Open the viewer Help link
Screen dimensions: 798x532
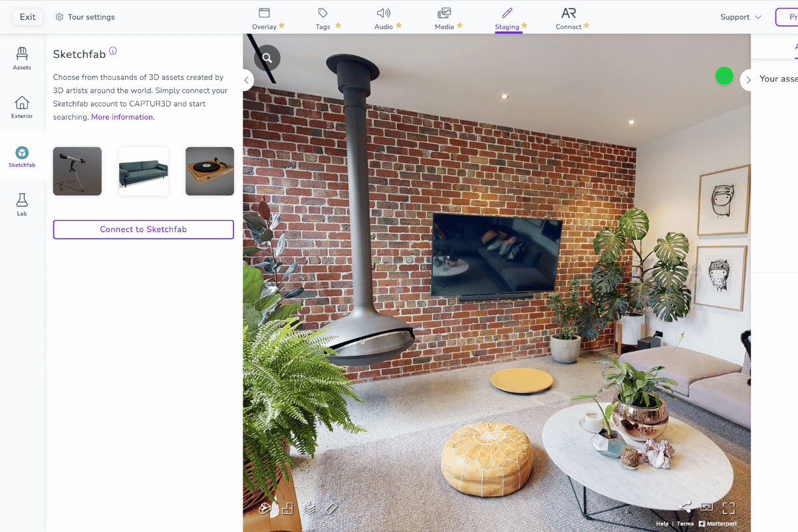click(x=662, y=524)
